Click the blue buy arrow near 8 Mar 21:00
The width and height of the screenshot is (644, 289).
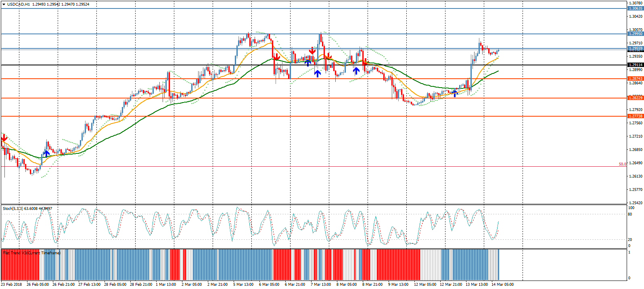coord(356,71)
